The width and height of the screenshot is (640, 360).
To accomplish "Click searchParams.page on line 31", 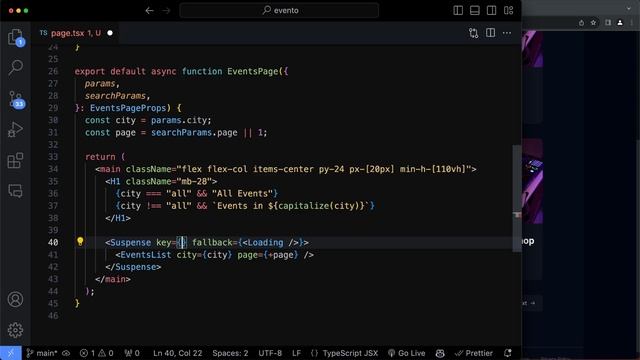I will tap(194, 133).
